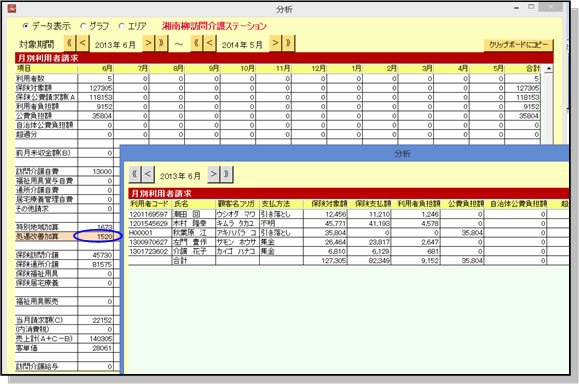Click user code 1201545629
Image resolution: width=579 pixels, height=384 pixels.
click(x=150, y=223)
